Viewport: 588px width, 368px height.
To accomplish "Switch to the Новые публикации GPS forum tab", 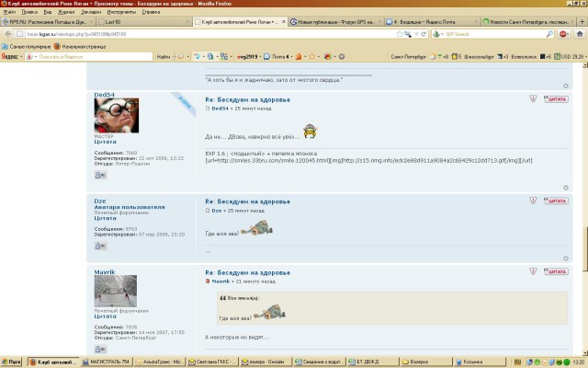I will click(336, 22).
